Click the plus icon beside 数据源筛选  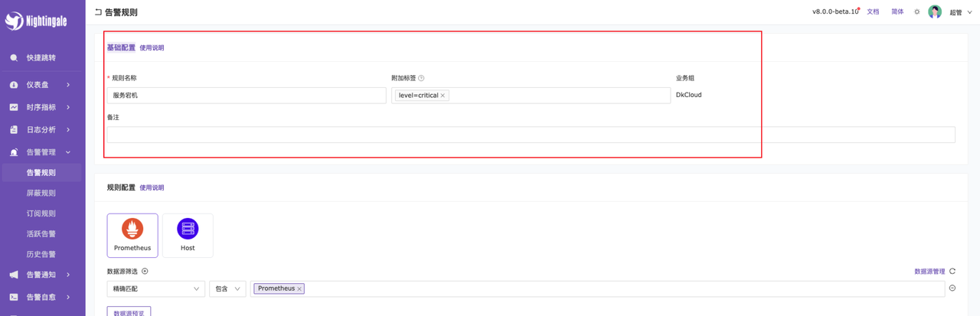point(145,272)
